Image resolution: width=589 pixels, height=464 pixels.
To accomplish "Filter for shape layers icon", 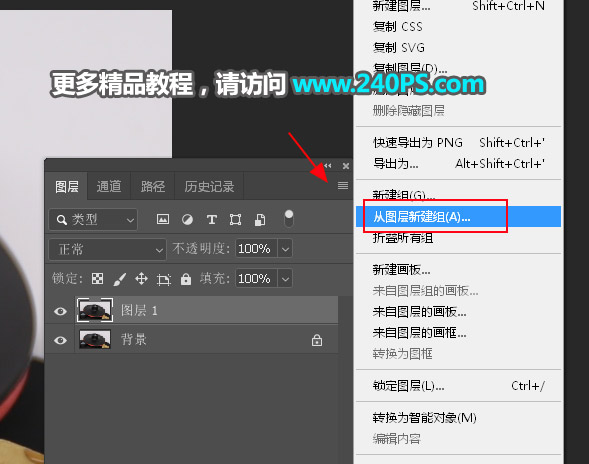I will pyautogui.click(x=236, y=219).
